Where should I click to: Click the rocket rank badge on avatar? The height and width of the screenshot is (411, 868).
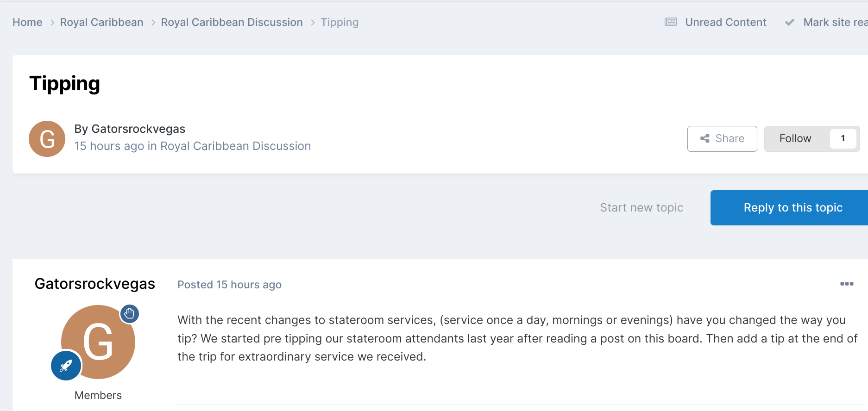point(66,366)
